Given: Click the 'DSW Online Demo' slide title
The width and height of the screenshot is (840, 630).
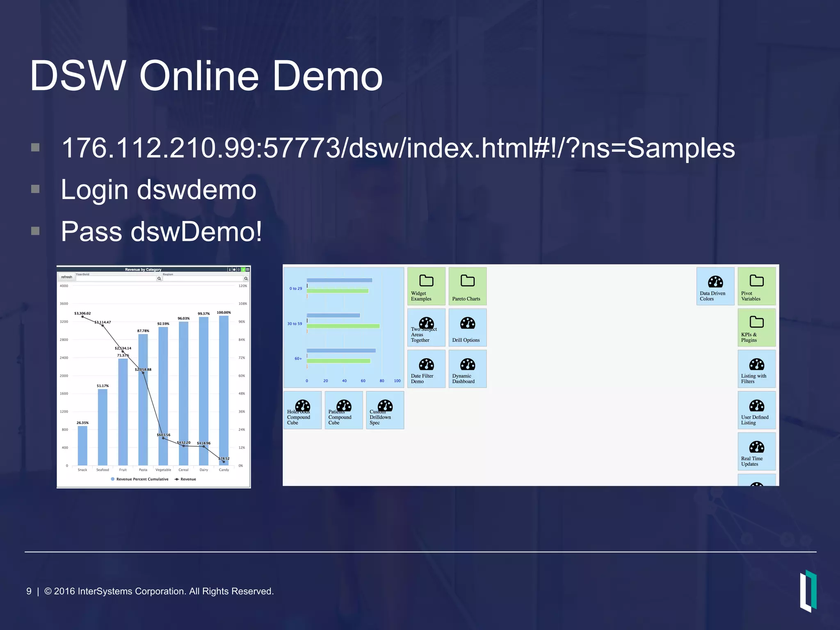Looking at the screenshot, I should tap(206, 75).
